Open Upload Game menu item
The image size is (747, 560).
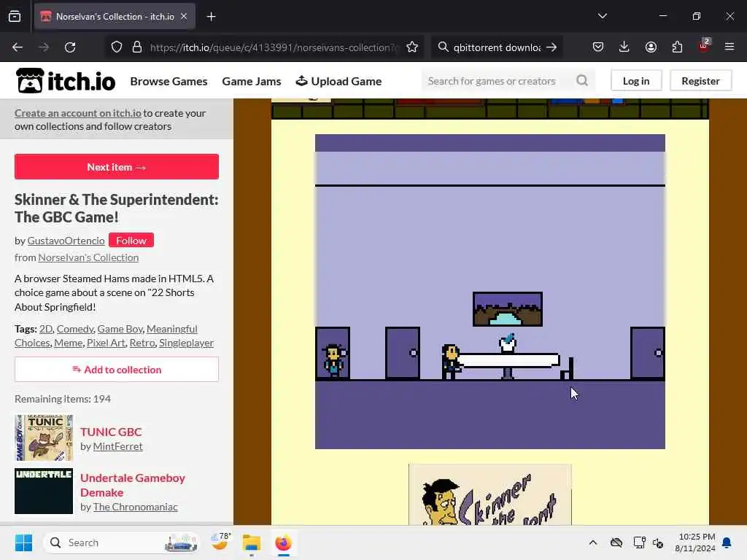click(x=338, y=82)
